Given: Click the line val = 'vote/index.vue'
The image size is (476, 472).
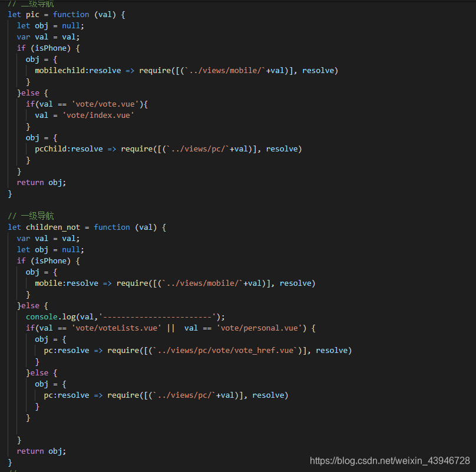Looking at the screenshot, I should 84,115.
